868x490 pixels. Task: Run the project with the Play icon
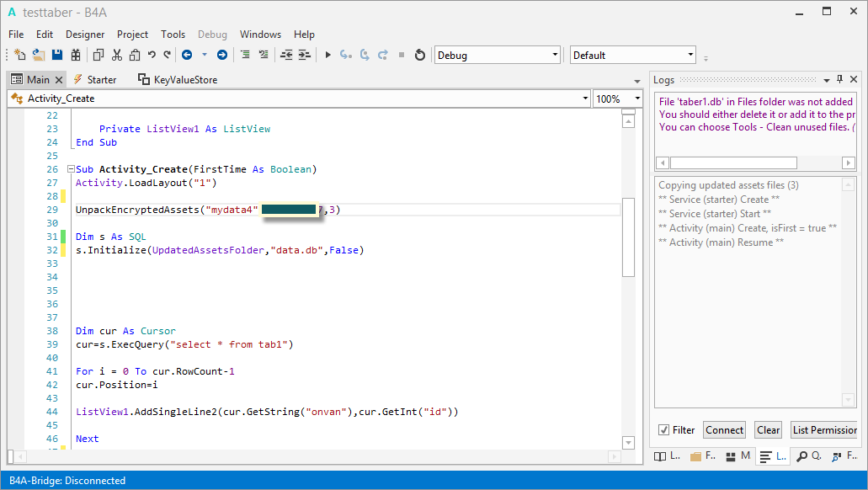pyautogui.click(x=327, y=55)
